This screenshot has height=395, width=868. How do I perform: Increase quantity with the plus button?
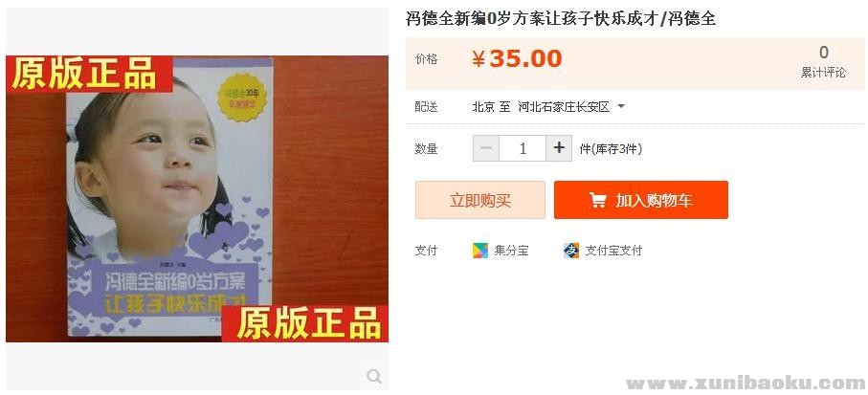coord(559,148)
